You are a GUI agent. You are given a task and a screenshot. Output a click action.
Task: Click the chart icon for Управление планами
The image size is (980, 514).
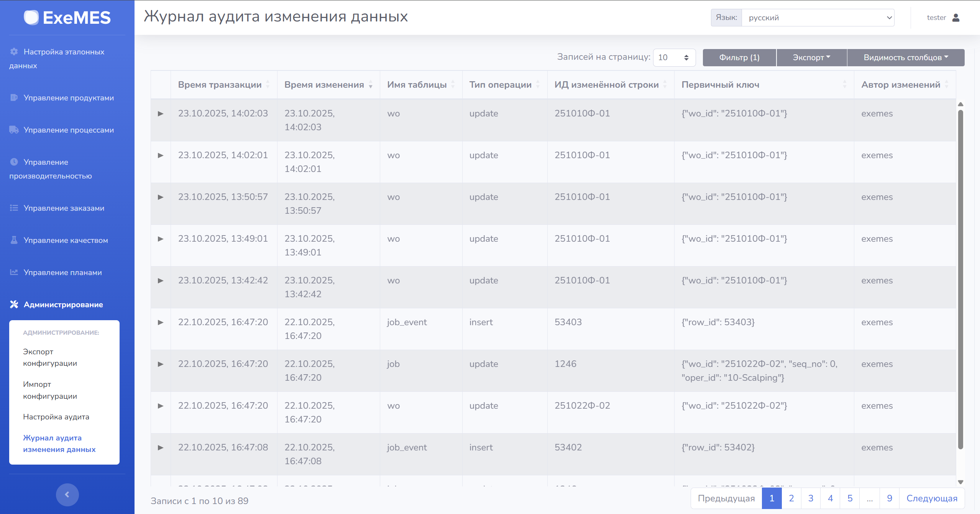point(14,272)
